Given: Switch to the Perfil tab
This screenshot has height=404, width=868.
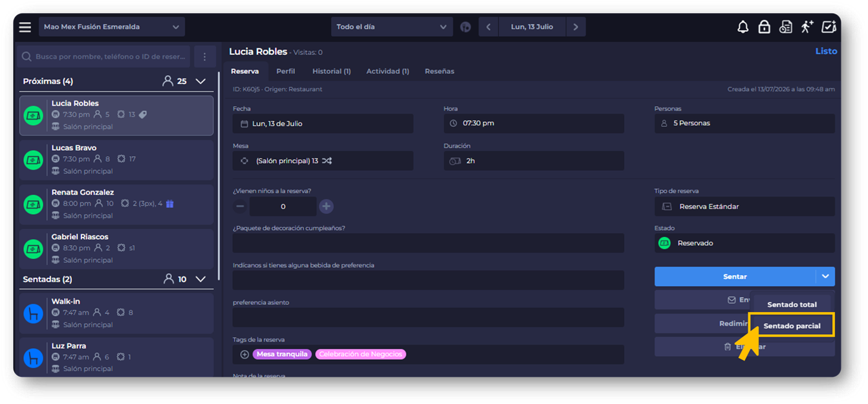Looking at the screenshot, I should [x=285, y=71].
